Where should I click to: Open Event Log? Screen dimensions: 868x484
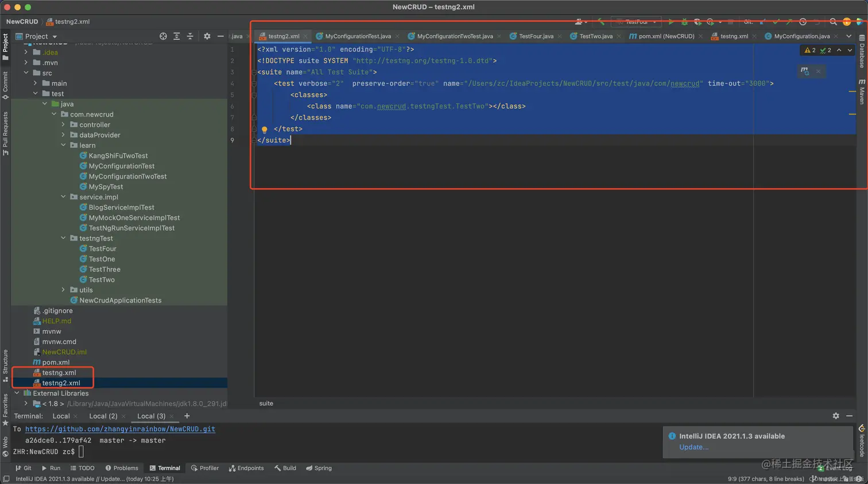click(x=836, y=468)
